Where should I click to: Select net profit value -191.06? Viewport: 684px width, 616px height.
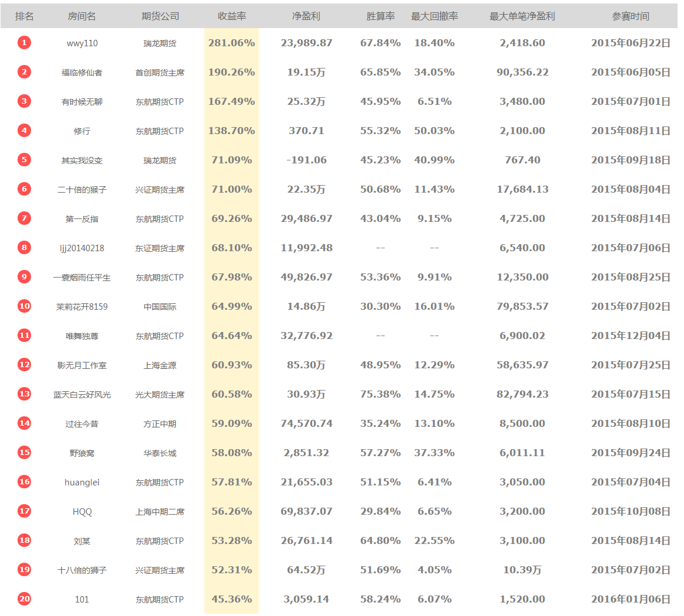point(306,160)
